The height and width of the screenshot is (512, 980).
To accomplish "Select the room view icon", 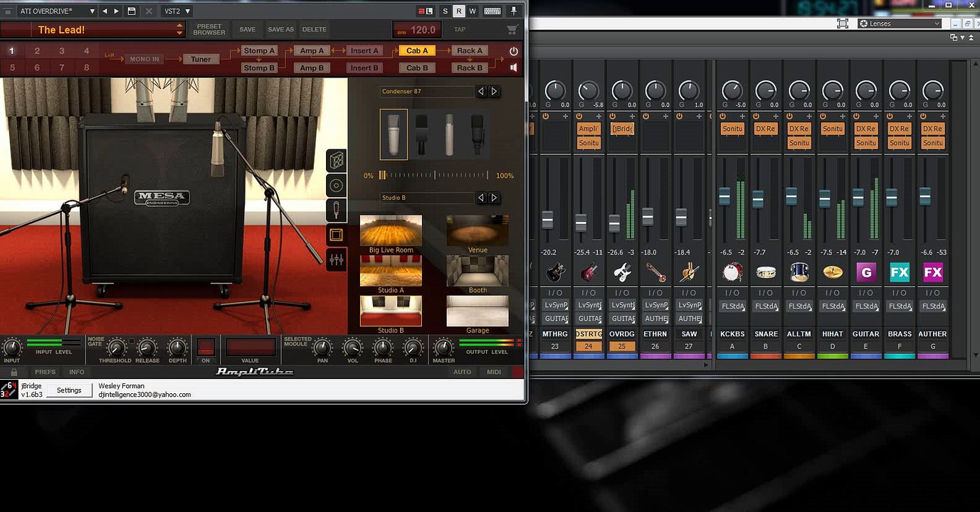I will click(337, 235).
